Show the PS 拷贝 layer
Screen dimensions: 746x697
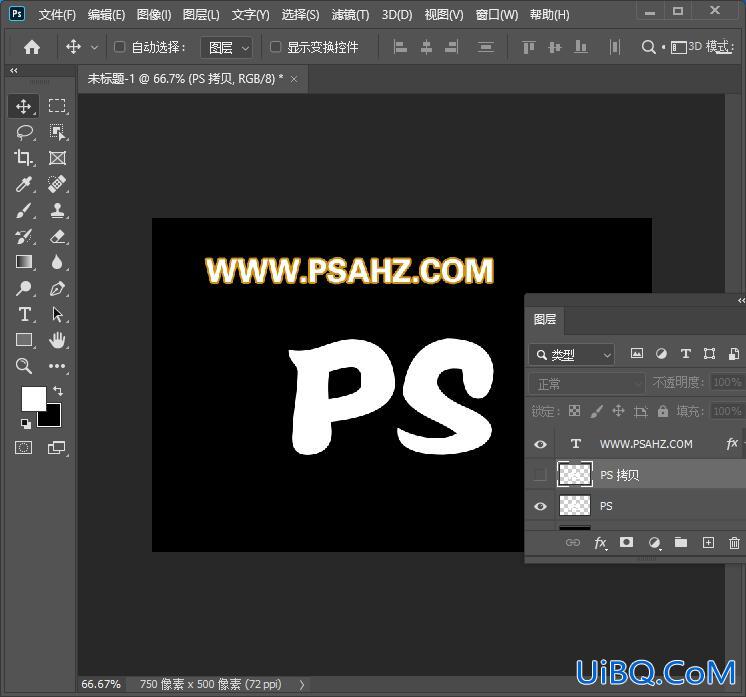(540, 474)
